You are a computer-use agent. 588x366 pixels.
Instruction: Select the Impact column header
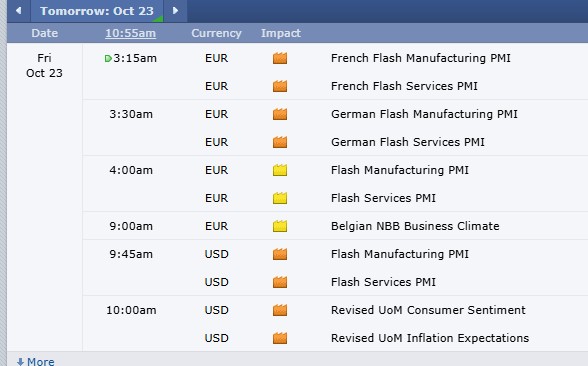(281, 33)
